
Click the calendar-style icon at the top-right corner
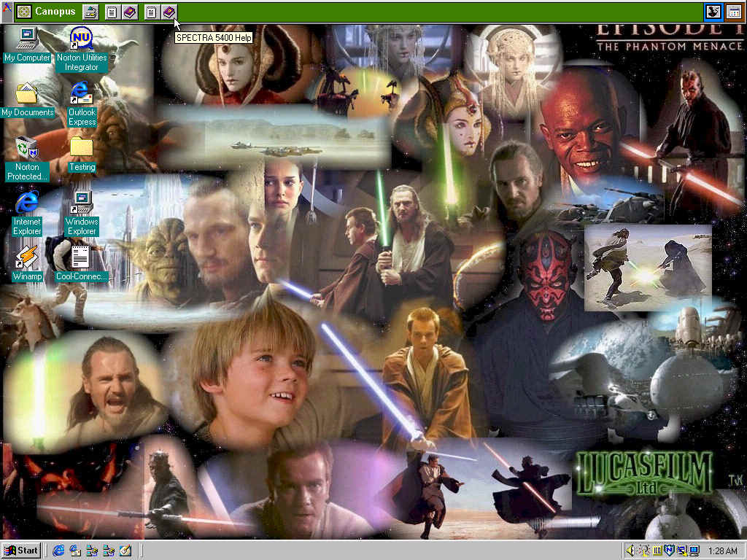(734, 12)
